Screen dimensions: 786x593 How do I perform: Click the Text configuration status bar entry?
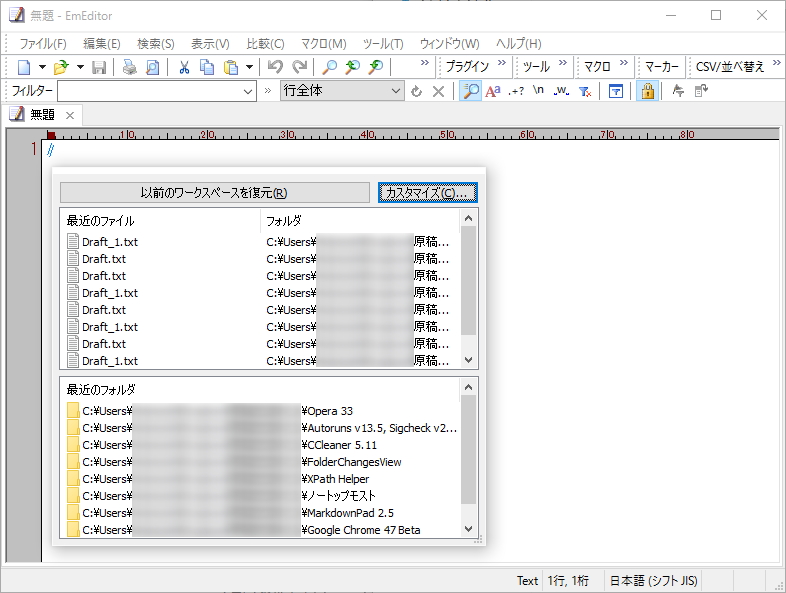click(527, 581)
